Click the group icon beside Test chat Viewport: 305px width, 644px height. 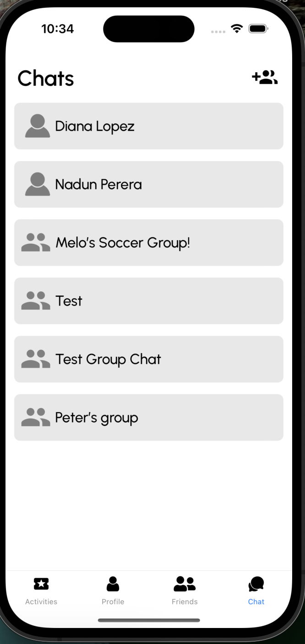[x=36, y=301]
